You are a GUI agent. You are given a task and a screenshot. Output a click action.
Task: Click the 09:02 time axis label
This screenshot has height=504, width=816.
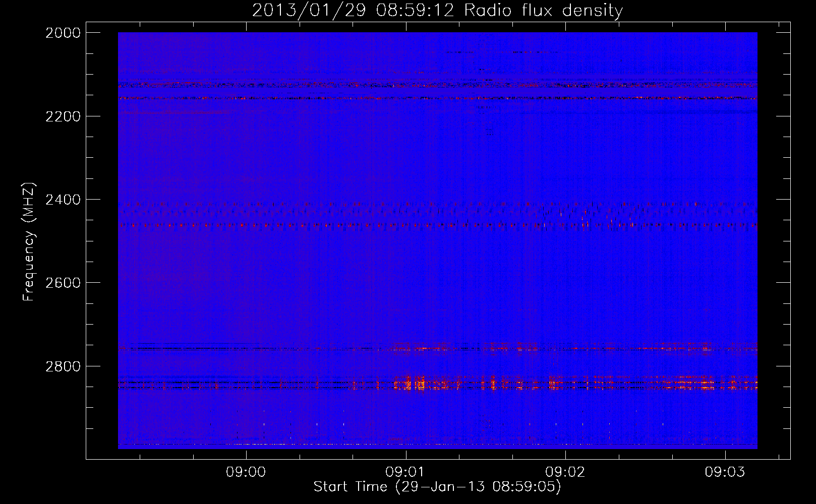tap(565, 472)
